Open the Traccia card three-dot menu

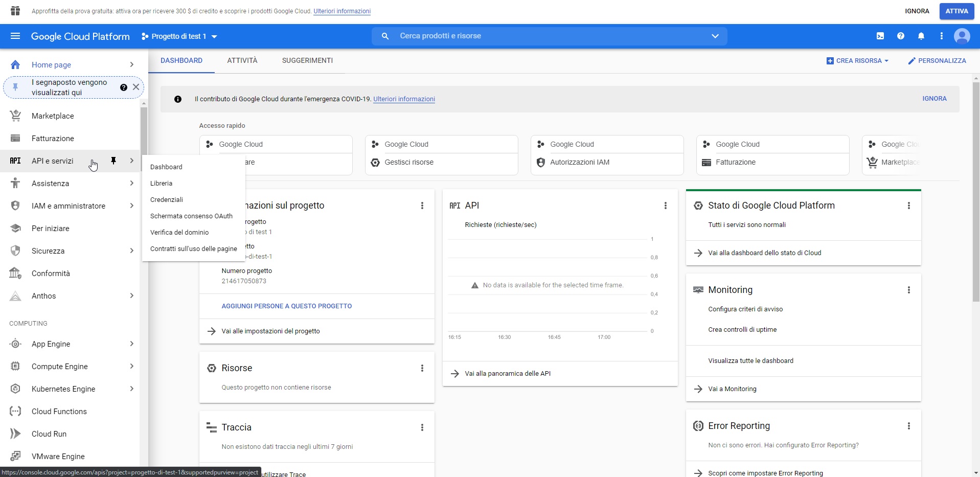422,427
